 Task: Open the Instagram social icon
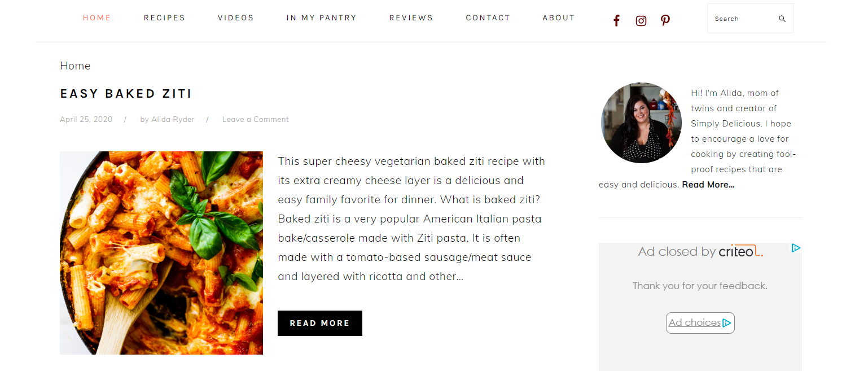641,21
